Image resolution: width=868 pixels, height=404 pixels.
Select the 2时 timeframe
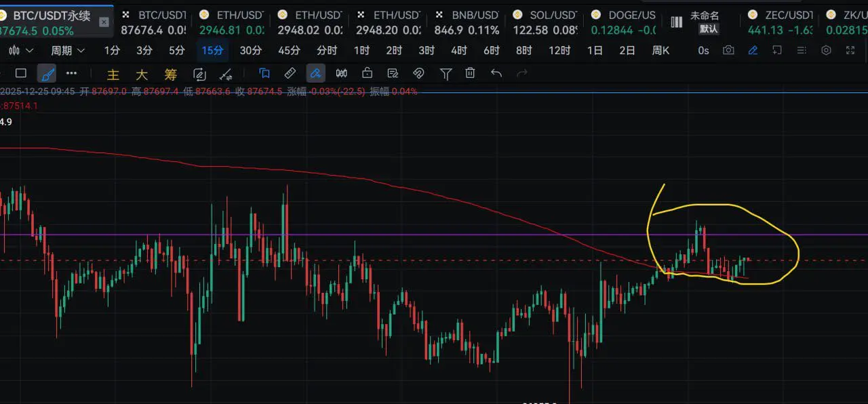(x=394, y=51)
